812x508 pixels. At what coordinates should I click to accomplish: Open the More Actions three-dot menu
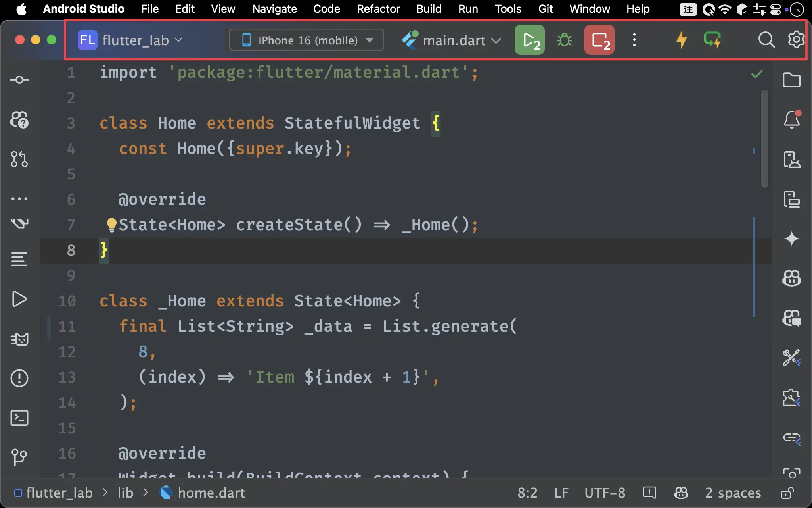634,40
